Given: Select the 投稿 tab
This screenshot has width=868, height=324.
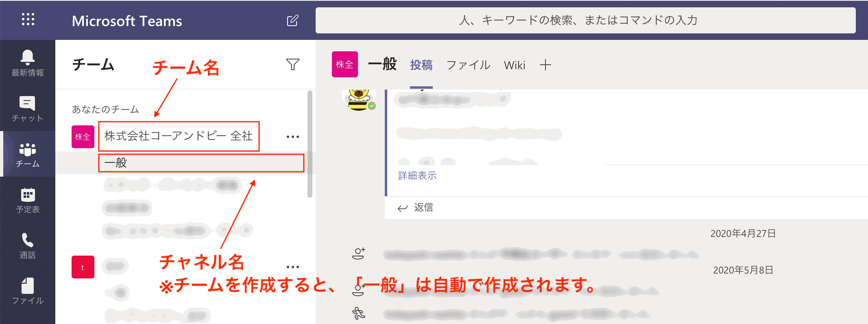Looking at the screenshot, I should [421, 65].
